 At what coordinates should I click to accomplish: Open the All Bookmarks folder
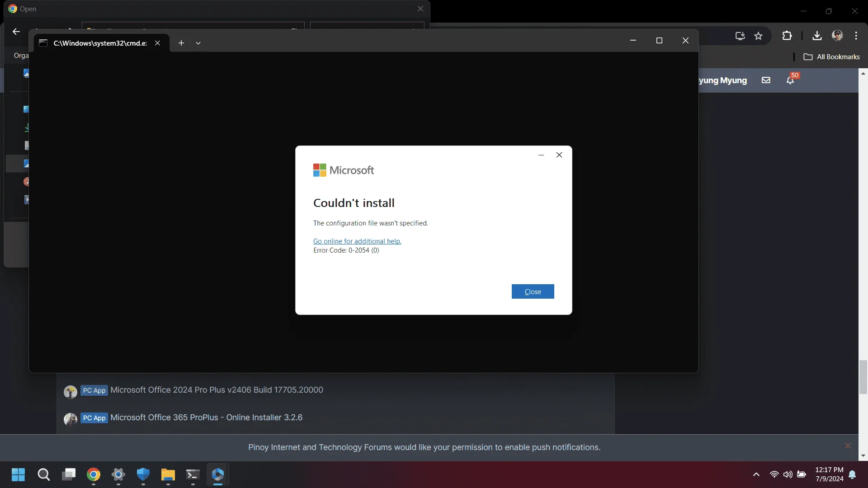831,57
